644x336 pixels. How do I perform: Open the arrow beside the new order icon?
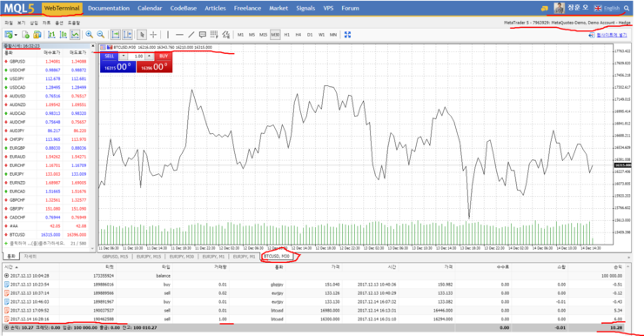click(x=16, y=36)
